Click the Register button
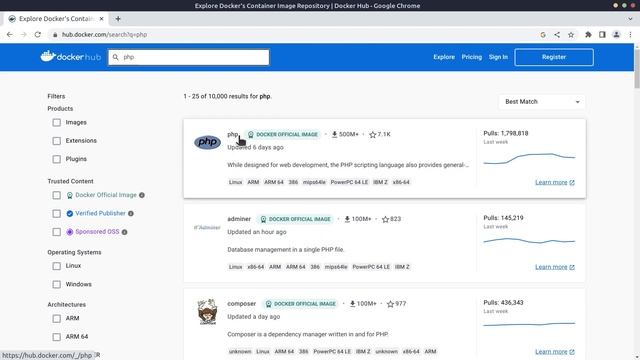 pyautogui.click(x=554, y=57)
